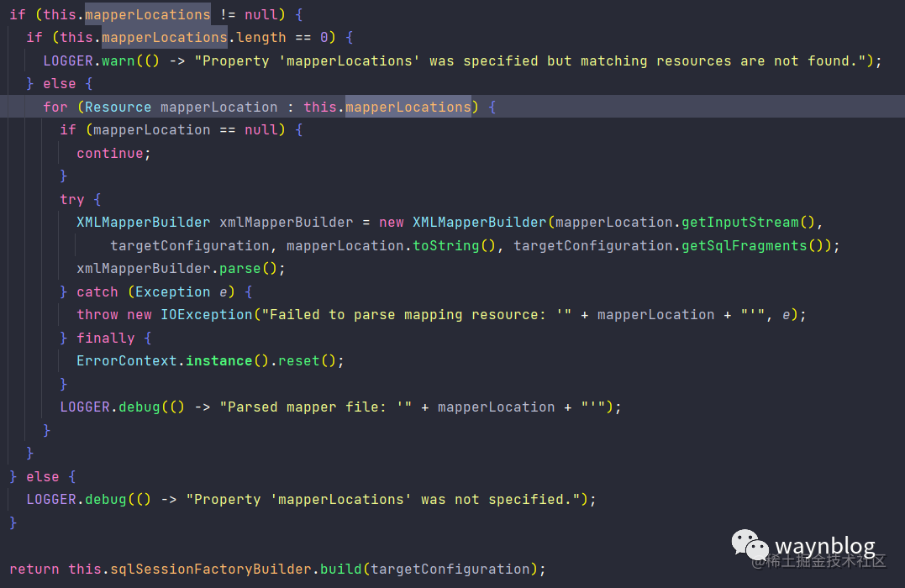Click targetConfiguration in the return statement
This screenshot has height=588, width=905.
click(x=450, y=569)
